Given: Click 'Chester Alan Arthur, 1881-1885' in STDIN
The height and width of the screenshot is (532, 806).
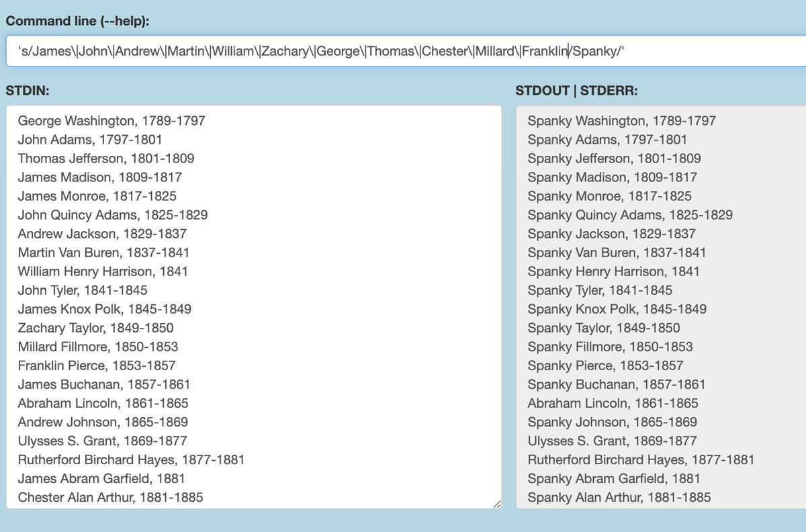Looking at the screenshot, I should pyautogui.click(x=111, y=497).
